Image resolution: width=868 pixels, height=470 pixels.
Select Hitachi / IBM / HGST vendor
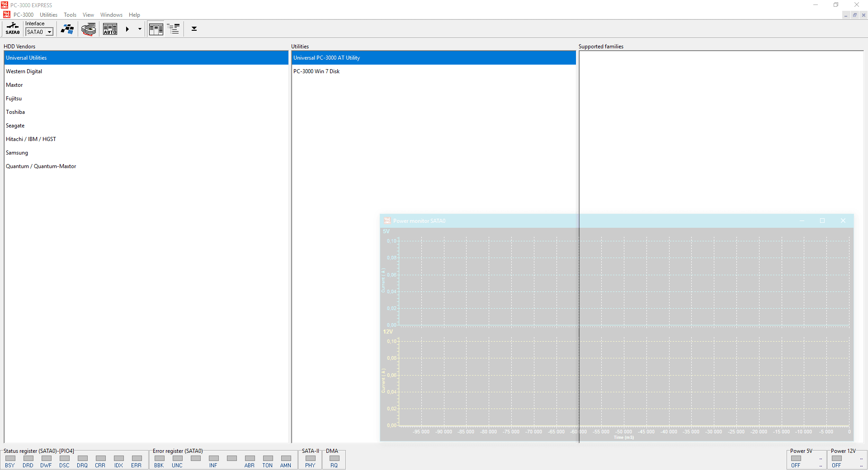(146, 139)
